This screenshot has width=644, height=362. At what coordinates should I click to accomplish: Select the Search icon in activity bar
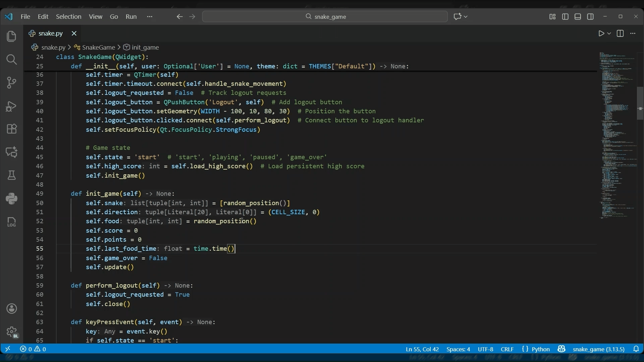click(12, 60)
